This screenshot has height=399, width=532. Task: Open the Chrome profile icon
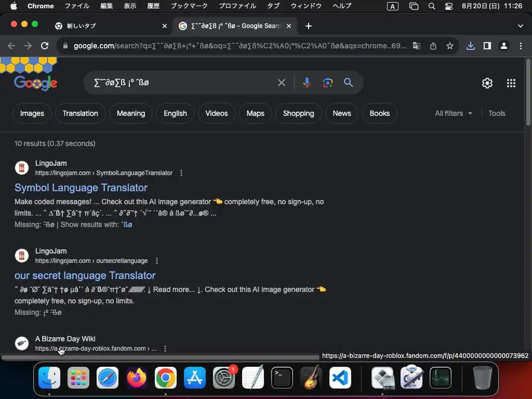click(x=504, y=46)
